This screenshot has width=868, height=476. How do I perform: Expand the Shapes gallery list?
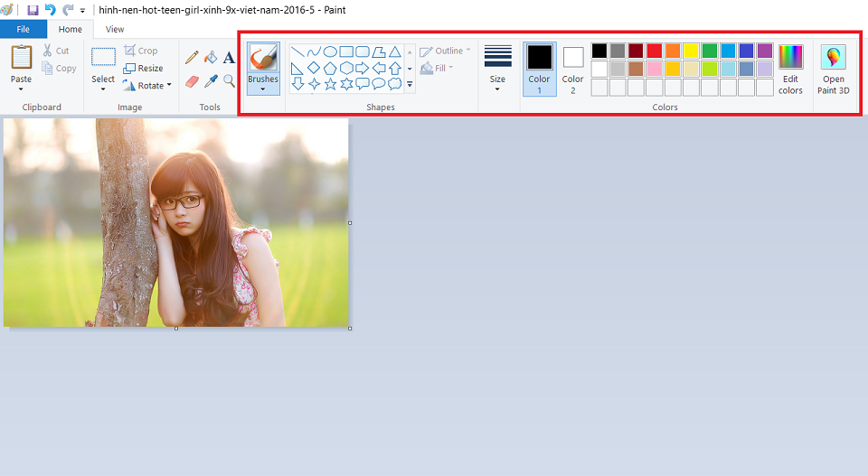coord(410,85)
